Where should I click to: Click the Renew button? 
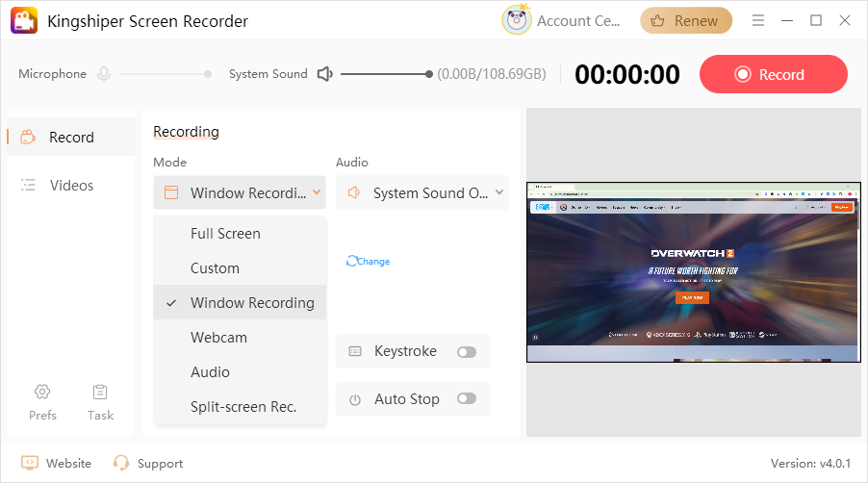click(686, 20)
